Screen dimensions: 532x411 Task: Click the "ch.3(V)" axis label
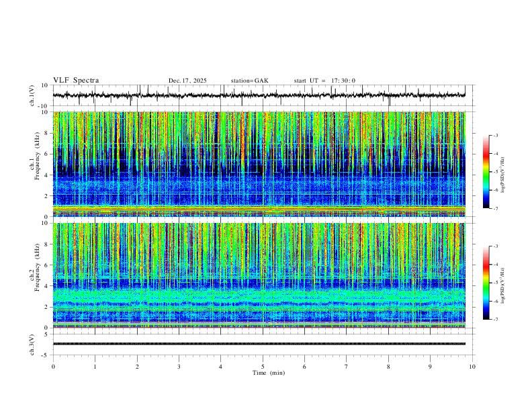click(x=32, y=345)
